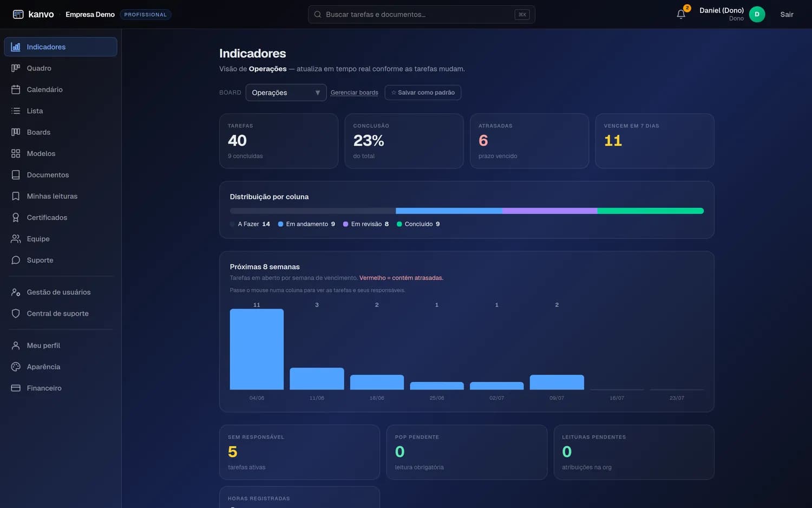The image size is (812, 508).
Task: Click the Horas registradas card
Action: (x=299, y=497)
